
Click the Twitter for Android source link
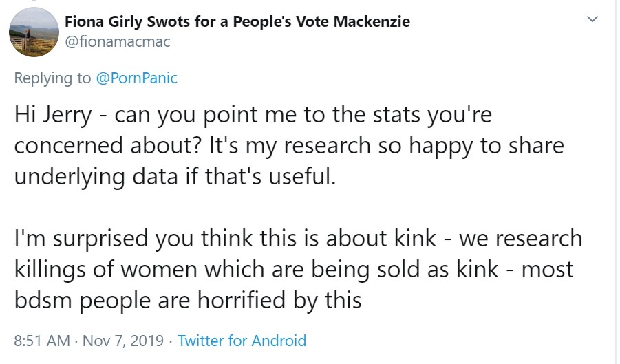coord(242,340)
